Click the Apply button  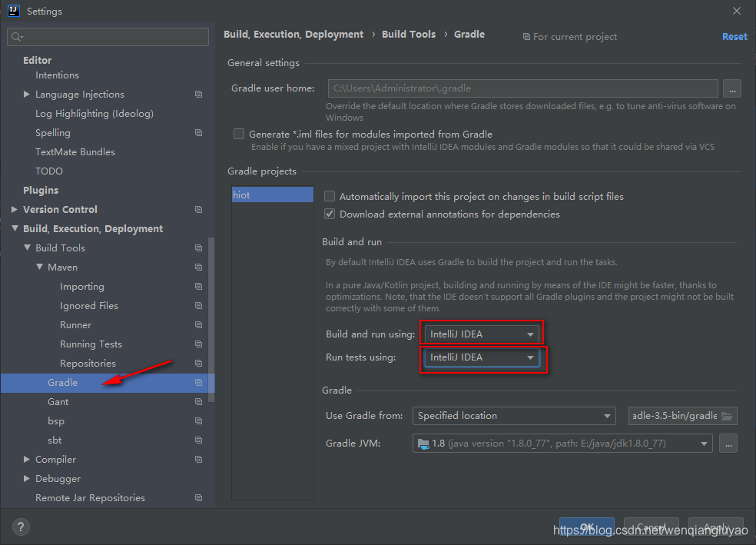pos(716,527)
